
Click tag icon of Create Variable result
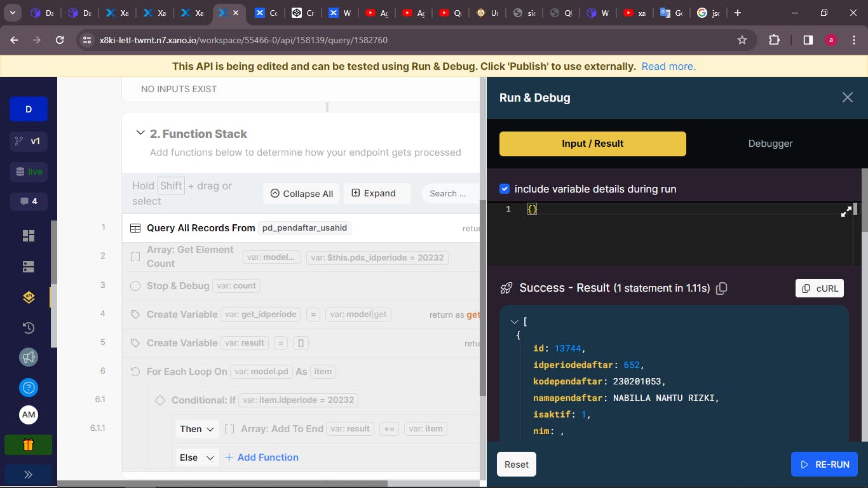(x=135, y=343)
